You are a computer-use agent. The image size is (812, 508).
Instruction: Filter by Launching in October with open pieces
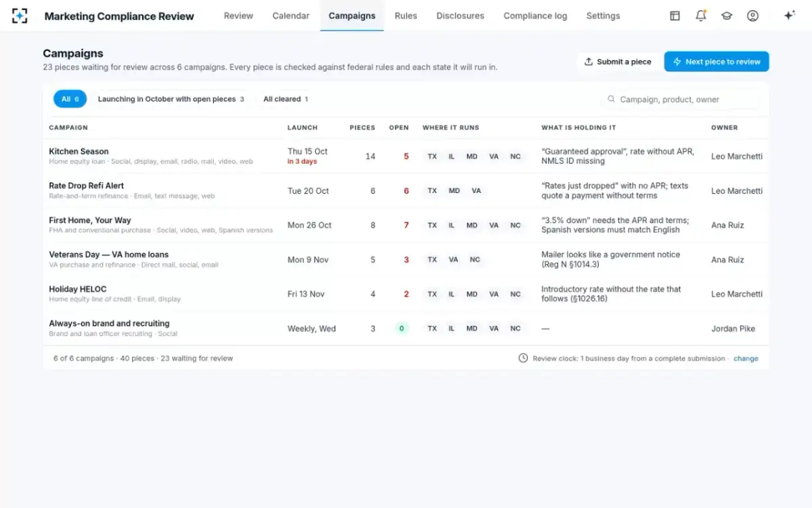pos(171,99)
